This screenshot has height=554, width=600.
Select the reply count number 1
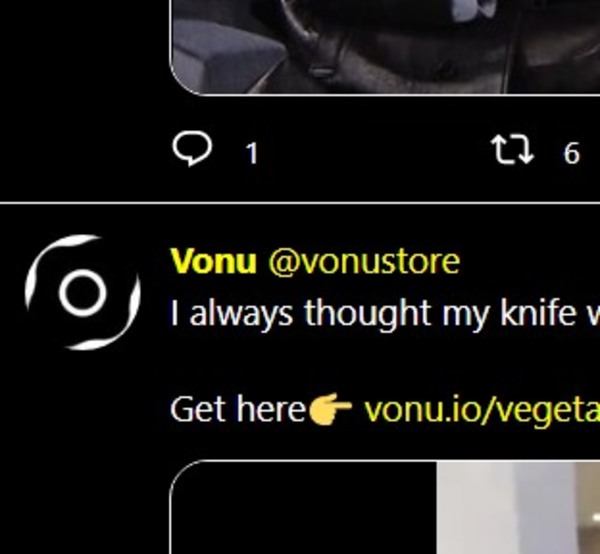[x=252, y=153]
